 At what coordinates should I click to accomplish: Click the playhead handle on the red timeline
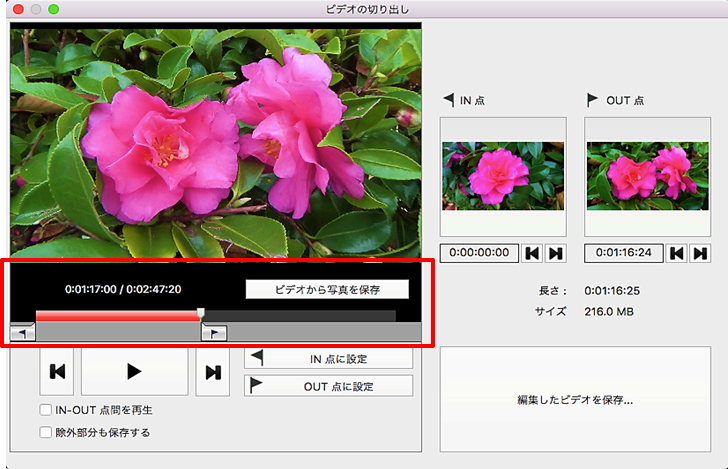201,314
